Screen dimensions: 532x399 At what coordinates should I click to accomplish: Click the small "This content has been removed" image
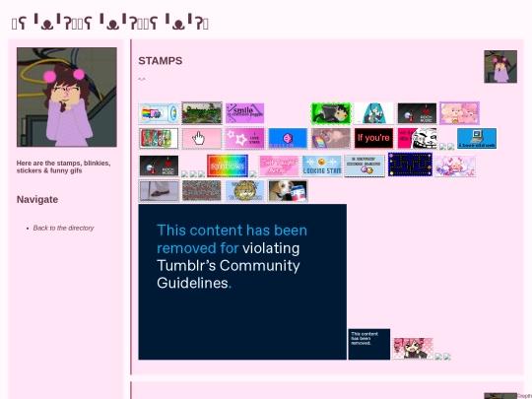[369, 344]
